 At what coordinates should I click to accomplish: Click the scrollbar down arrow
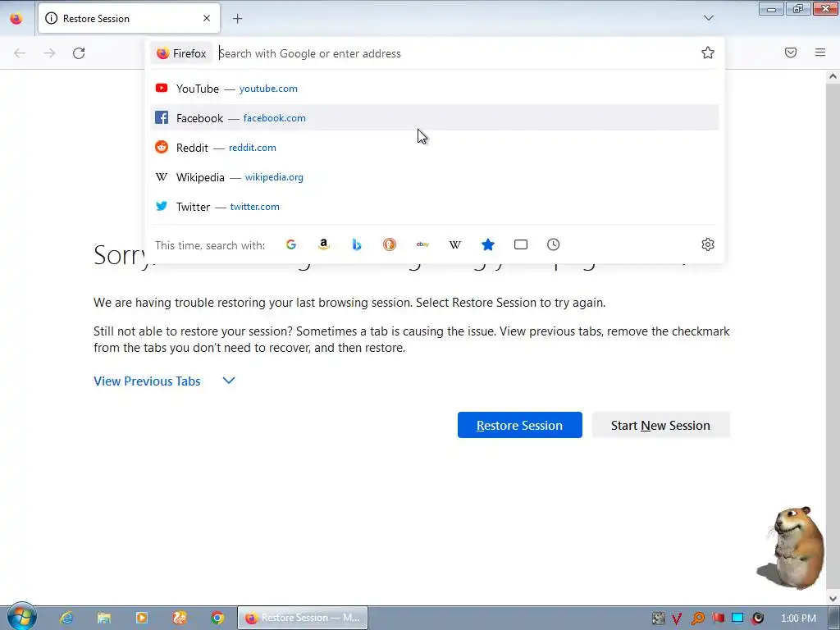[x=833, y=598]
